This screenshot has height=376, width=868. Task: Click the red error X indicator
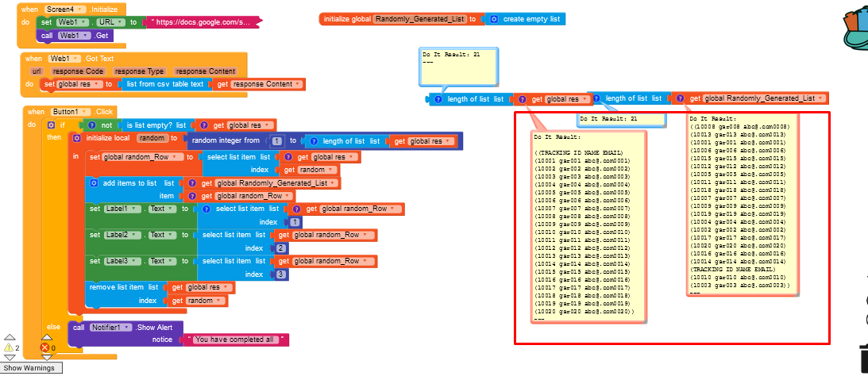(x=45, y=347)
